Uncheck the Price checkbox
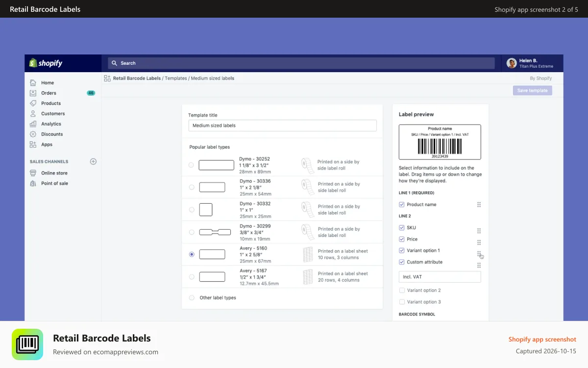The image size is (588, 368). click(402, 239)
